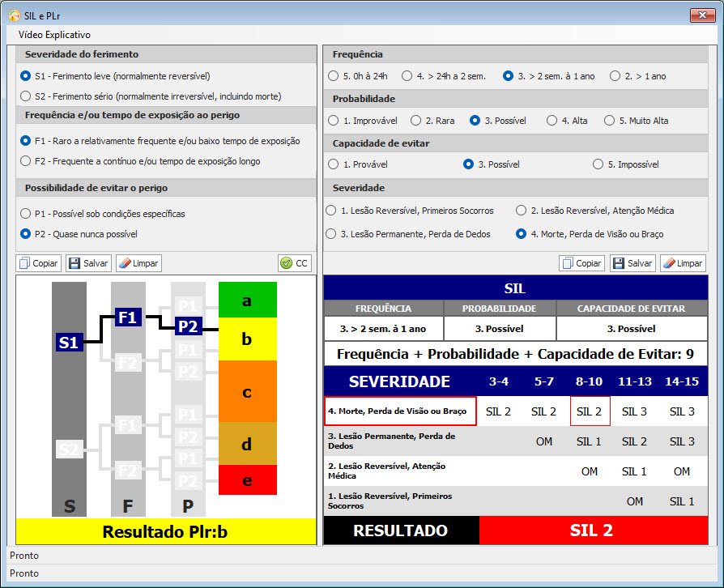Click '2. Lesão Reversível, Atenção Médica' table row
The width and height of the screenshot is (724, 588).
pyautogui.click(x=516, y=471)
